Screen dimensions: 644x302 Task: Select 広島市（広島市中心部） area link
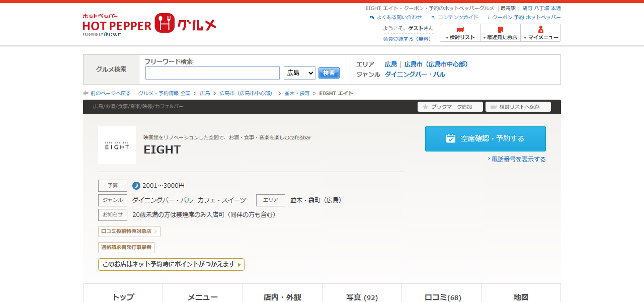[436, 64]
